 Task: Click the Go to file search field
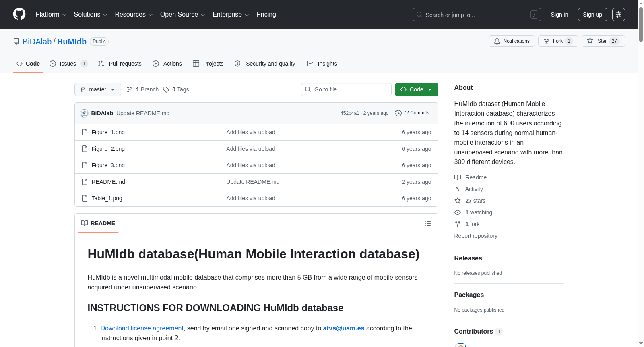[346, 89]
